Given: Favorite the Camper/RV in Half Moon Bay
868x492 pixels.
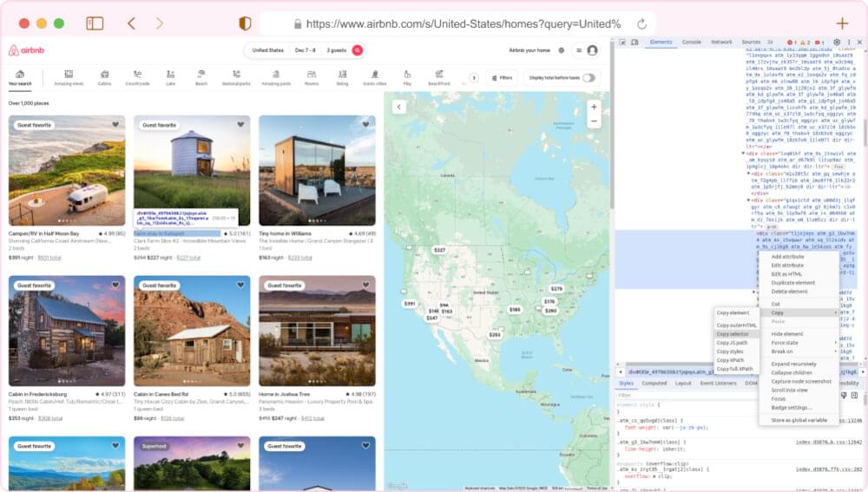Looking at the screenshot, I should point(115,125).
